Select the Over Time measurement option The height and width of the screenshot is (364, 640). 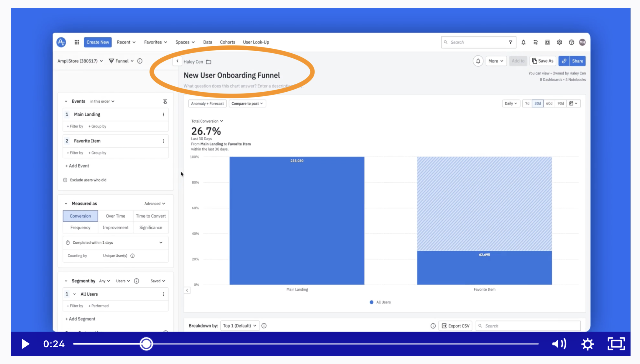115,216
